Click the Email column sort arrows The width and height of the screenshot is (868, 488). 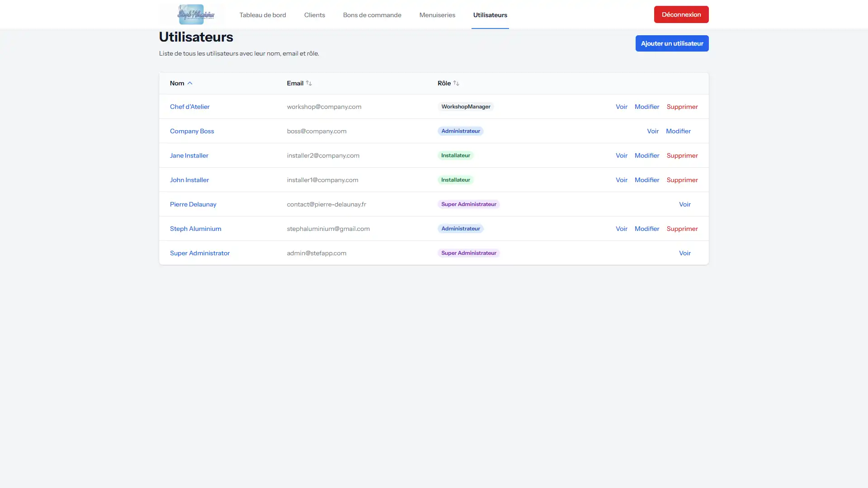pyautogui.click(x=309, y=83)
